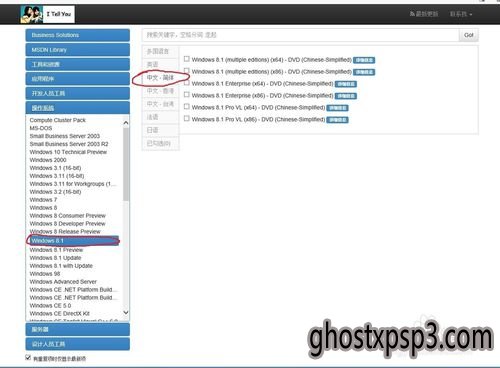Viewport: 500px width, 368px height.
Task: Click the I Tell You site logo
Action: (x=47, y=14)
